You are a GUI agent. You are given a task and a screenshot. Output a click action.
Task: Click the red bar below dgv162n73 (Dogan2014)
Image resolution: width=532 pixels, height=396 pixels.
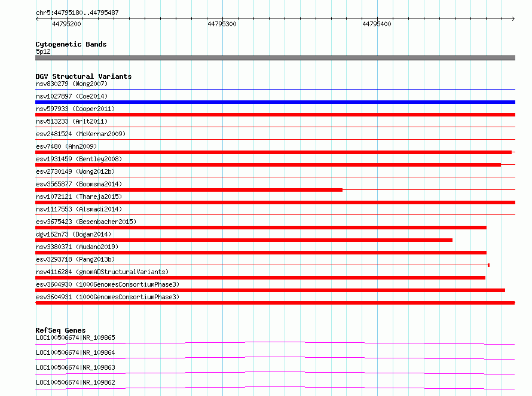pos(244,240)
